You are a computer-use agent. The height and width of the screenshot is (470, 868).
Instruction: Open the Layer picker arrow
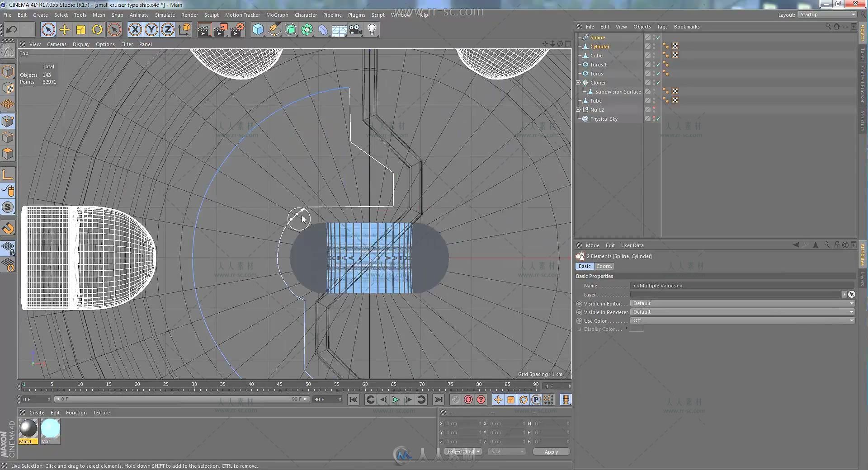(x=844, y=294)
